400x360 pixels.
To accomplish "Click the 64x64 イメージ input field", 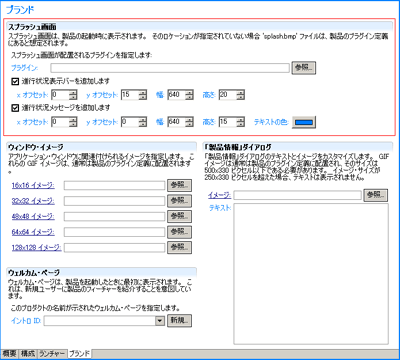I will point(114,232).
